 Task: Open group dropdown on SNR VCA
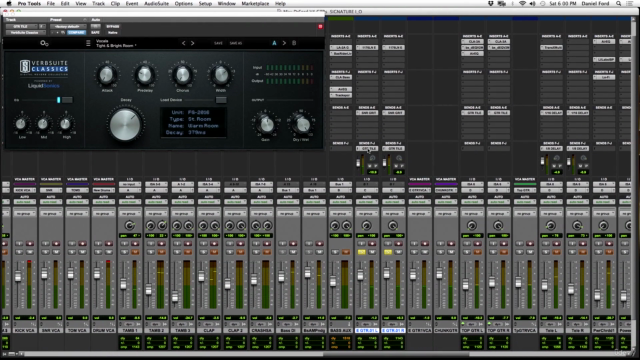click(x=51, y=213)
